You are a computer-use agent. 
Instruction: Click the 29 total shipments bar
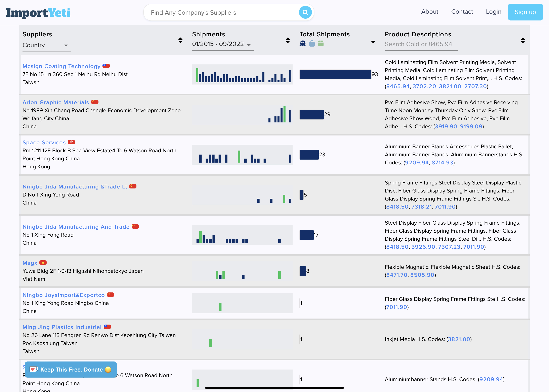(x=311, y=114)
